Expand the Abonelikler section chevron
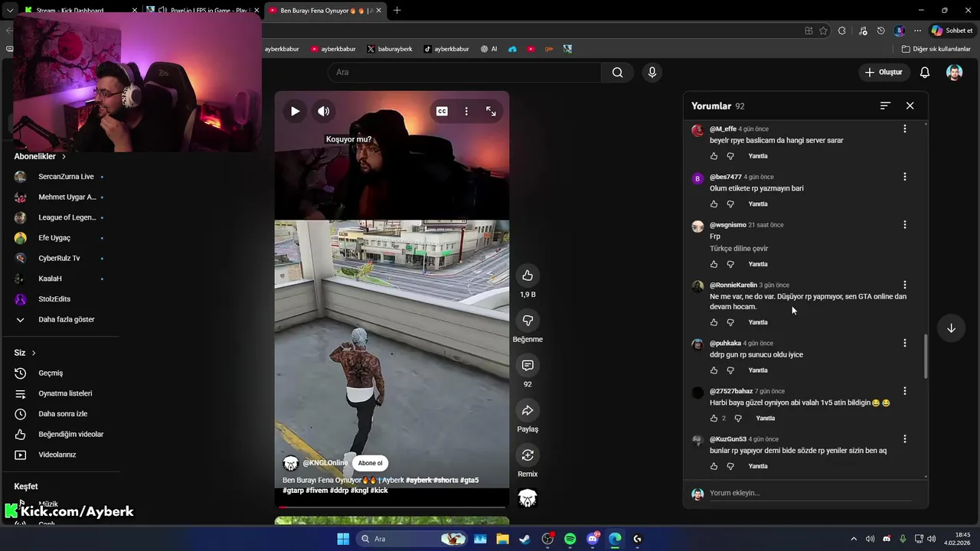Viewport: 980px width, 551px height. 64,156
